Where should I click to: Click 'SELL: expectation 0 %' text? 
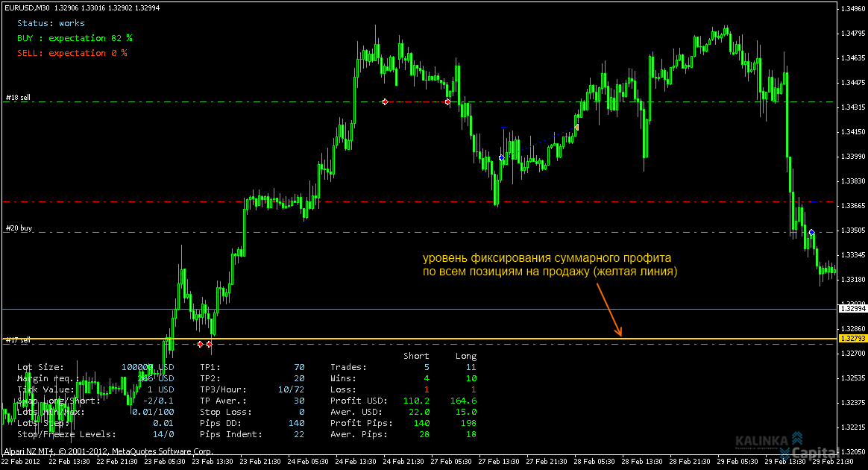point(72,53)
